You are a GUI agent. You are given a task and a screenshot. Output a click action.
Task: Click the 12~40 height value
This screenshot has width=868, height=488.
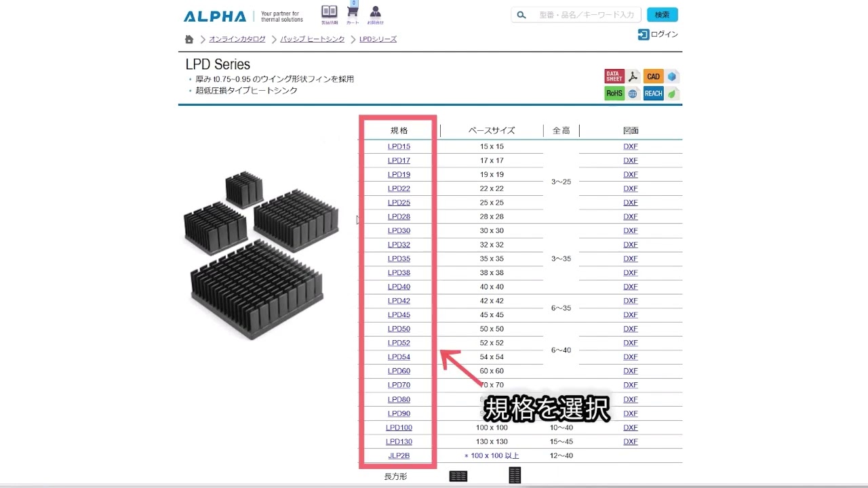(561, 455)
